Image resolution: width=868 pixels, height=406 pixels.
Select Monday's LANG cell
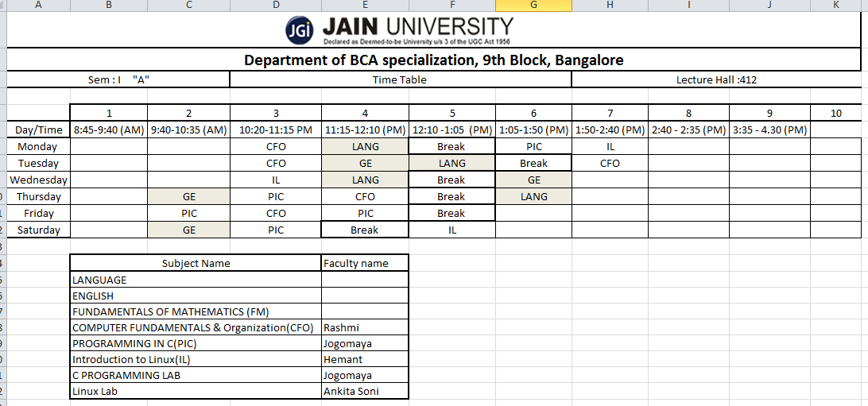(x=365, y=146)
